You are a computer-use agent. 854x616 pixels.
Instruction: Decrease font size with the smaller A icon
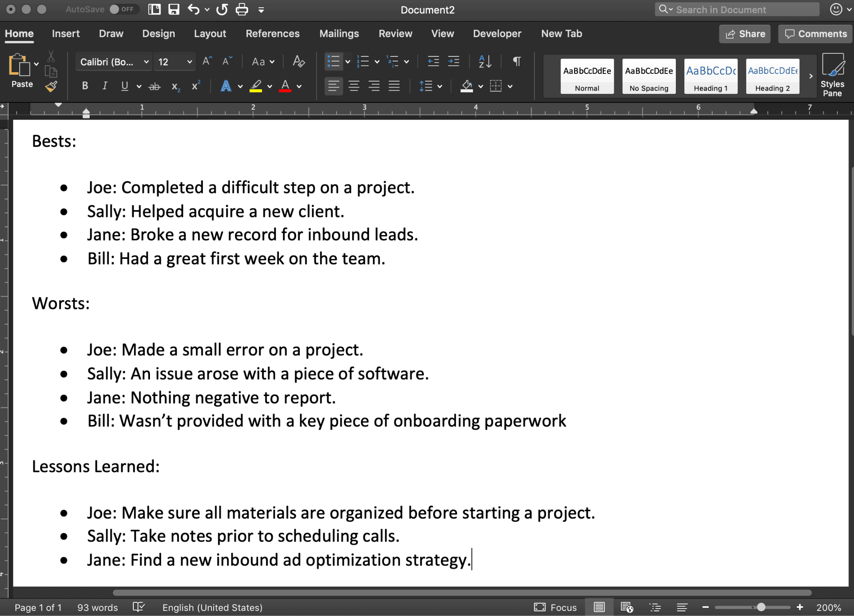coord(227,62)
